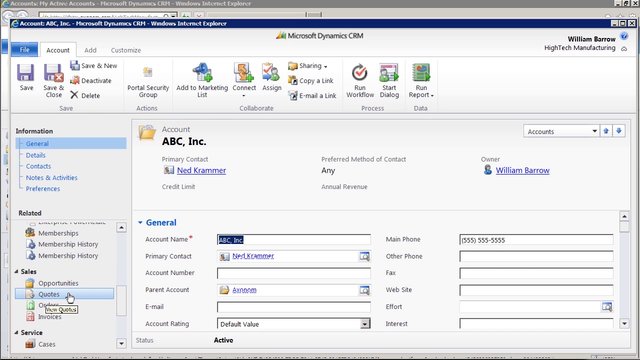640x360 pixels.
Task: Deactivate the account record
Action: (91, 80)
